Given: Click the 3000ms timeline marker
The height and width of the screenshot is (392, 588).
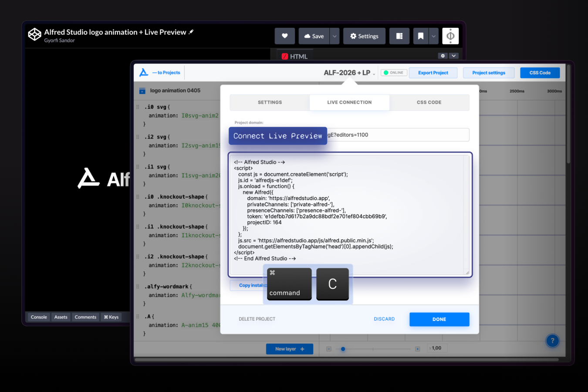Looking at the screenshot, I should [554, 91].
